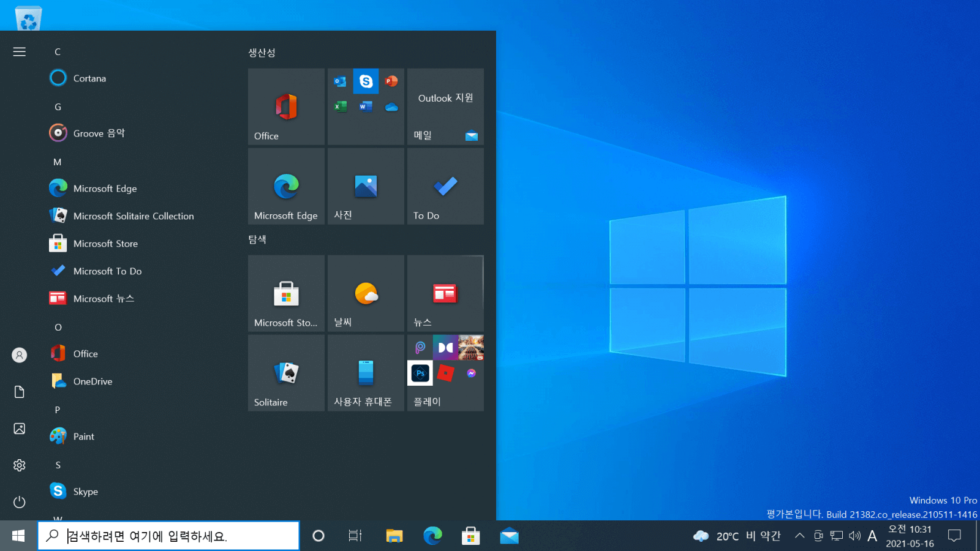Image resolution: width=980 pixels, height=551 pixels.
Task: Open Outlook icon in Office apps tile
Action: point(340,81)
